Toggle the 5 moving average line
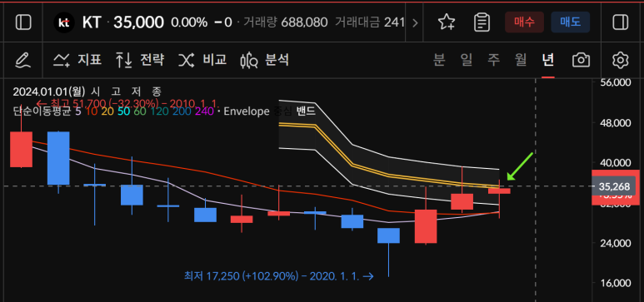The width and height of the screenshot is (644, 302). pyautogui.click(x=78, y=111)
